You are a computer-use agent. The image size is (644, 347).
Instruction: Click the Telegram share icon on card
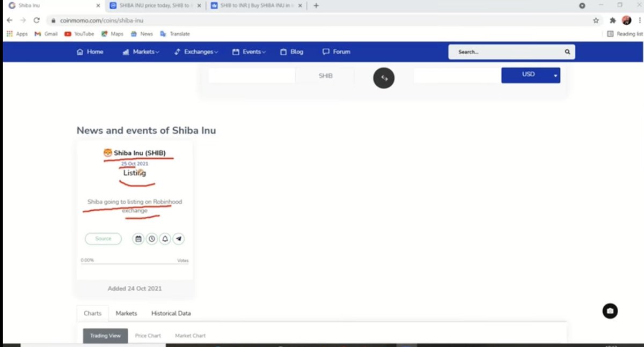179,239
